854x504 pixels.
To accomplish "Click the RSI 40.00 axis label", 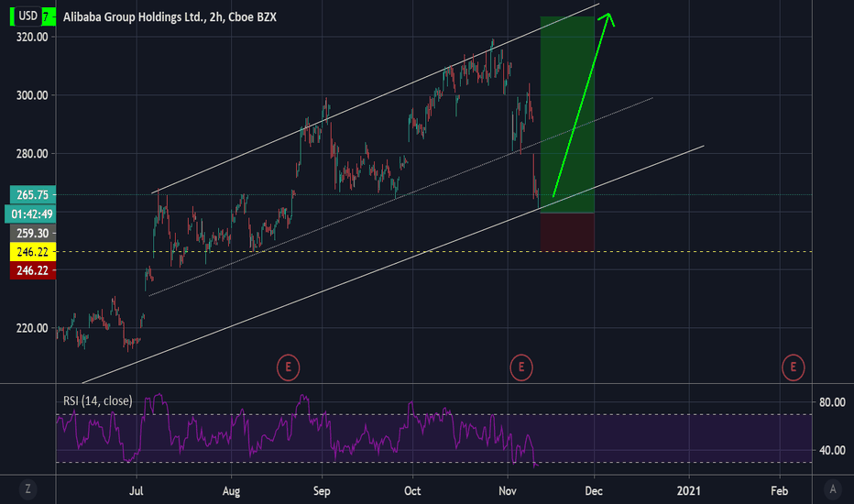I will click(832, 450).
